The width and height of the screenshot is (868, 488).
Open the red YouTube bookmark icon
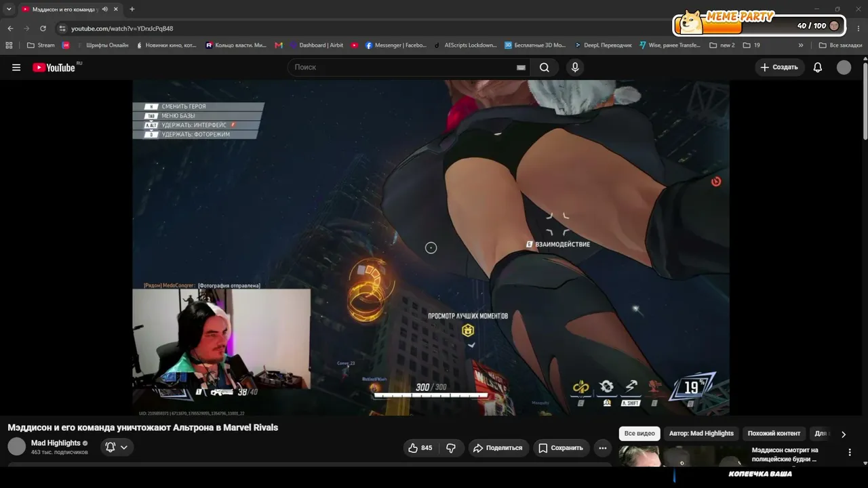pos(355,45)
